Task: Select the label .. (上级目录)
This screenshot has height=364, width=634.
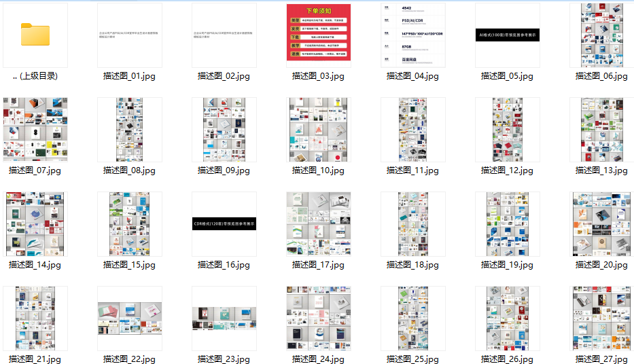Action: [35, 76]
